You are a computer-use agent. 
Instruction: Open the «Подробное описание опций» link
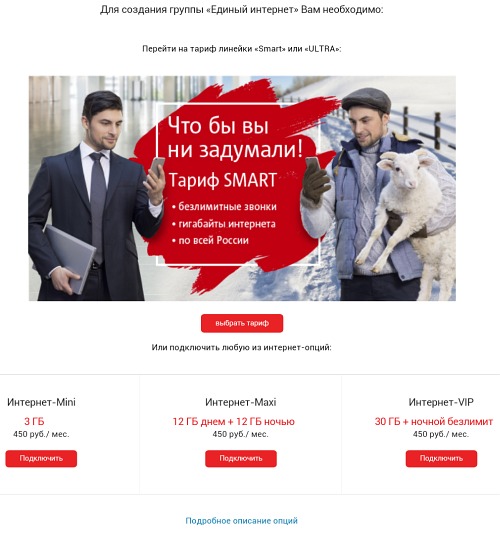tap(241, 521)
